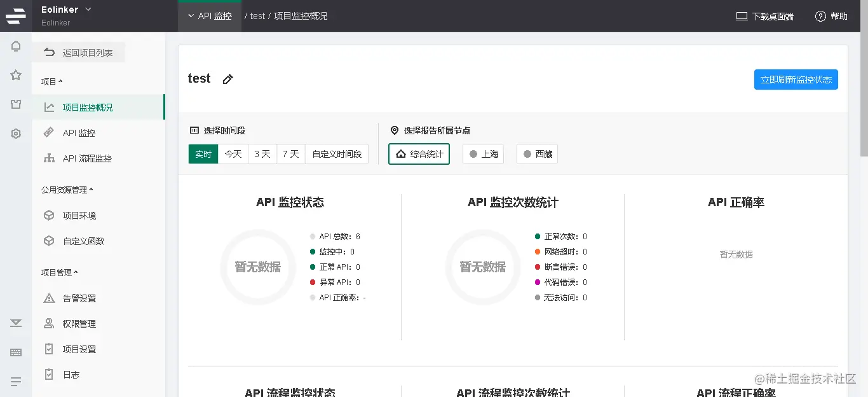Open API 流程监控 in sidebar

point(98,158)
